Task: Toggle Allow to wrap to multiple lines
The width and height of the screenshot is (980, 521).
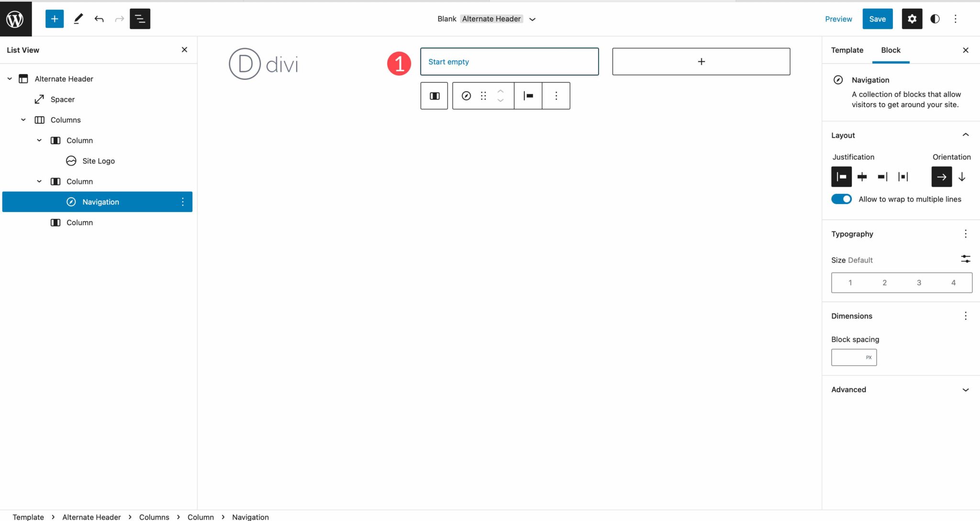Action: pos(842,199)
